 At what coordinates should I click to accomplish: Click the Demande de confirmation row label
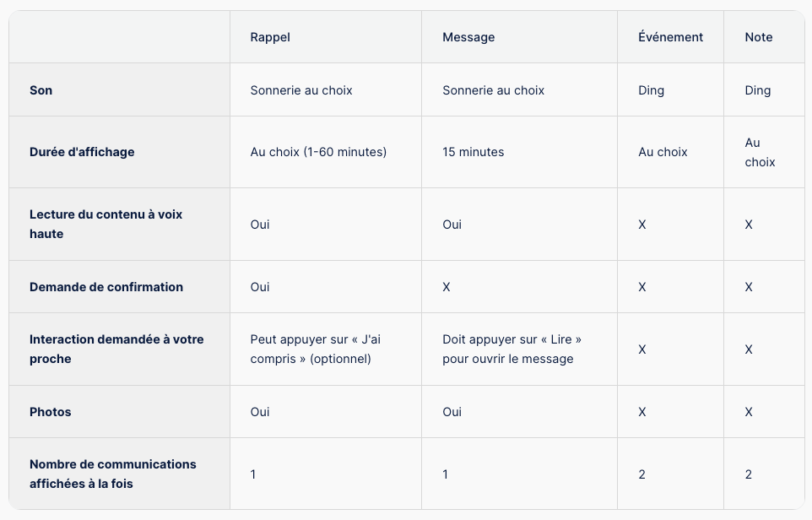pos(106,287)
